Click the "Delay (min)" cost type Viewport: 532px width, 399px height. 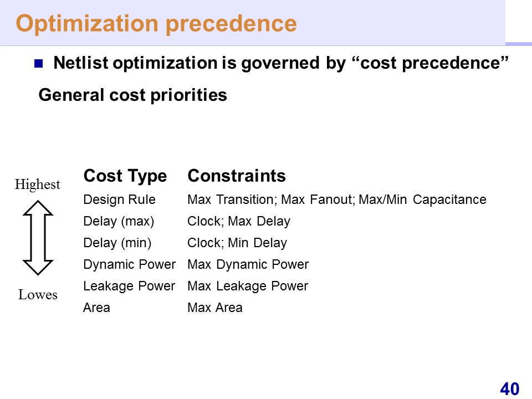117,243
